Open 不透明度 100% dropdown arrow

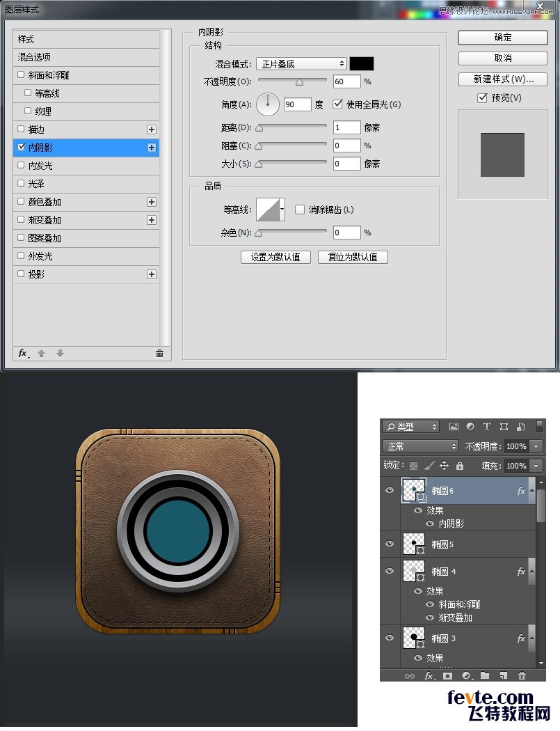(537, 446)
